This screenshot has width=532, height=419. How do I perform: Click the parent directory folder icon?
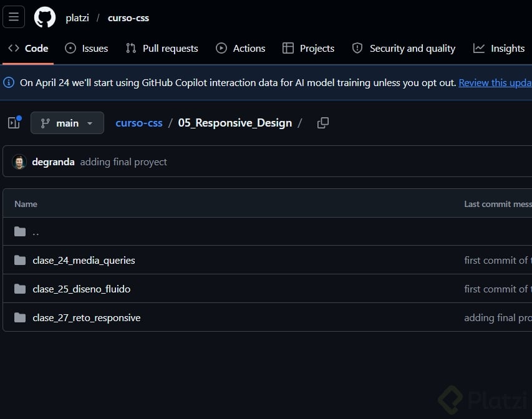tap(20, 232)
